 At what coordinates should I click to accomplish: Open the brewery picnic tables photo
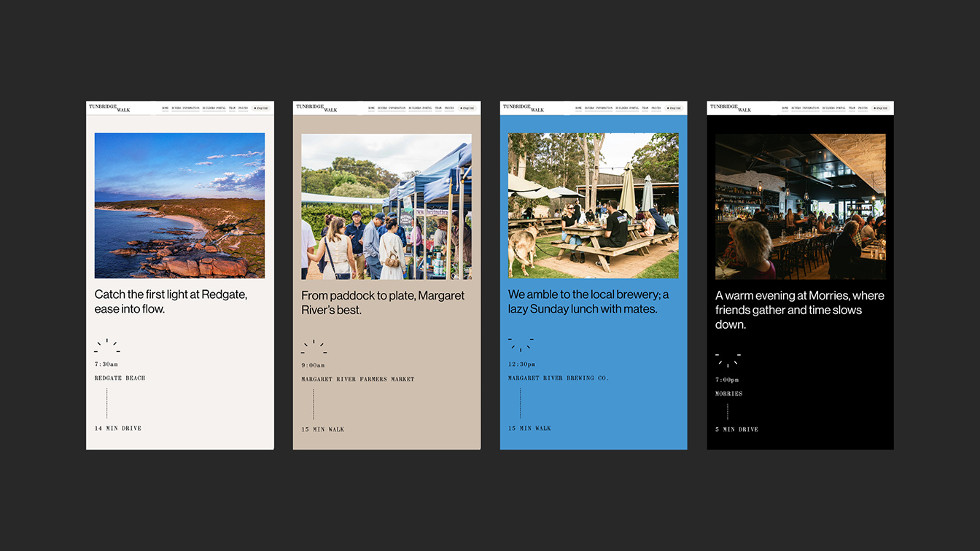594,206
